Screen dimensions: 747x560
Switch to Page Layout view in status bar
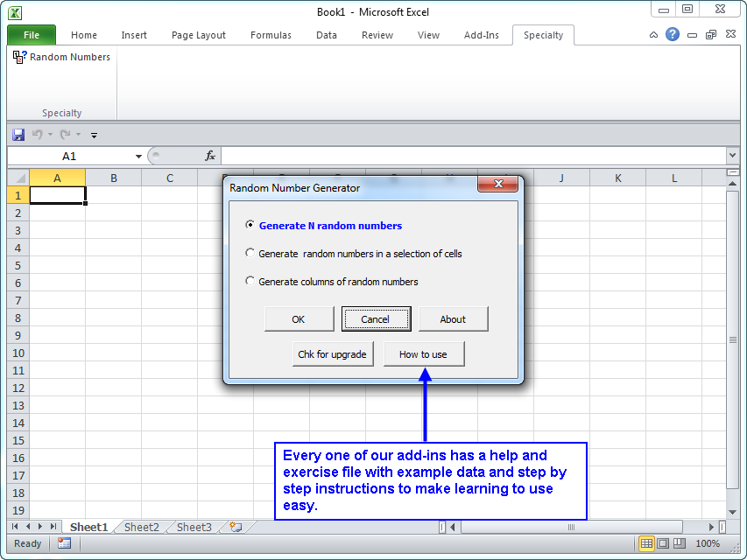pos(661,543)
